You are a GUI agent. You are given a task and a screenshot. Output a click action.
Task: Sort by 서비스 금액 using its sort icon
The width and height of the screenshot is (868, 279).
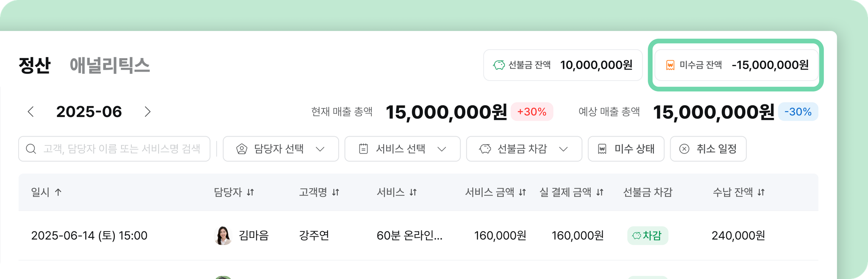(522, 192)
